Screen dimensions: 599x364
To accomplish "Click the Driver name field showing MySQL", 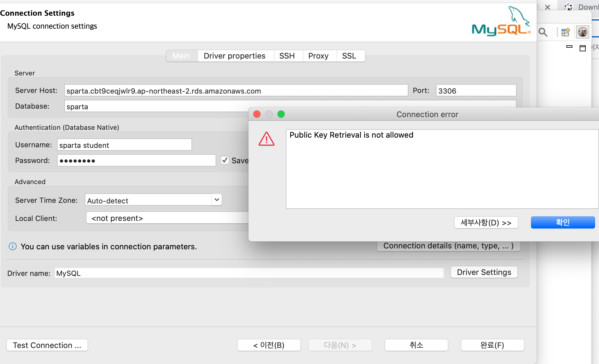I will click(x=249, y=273).
